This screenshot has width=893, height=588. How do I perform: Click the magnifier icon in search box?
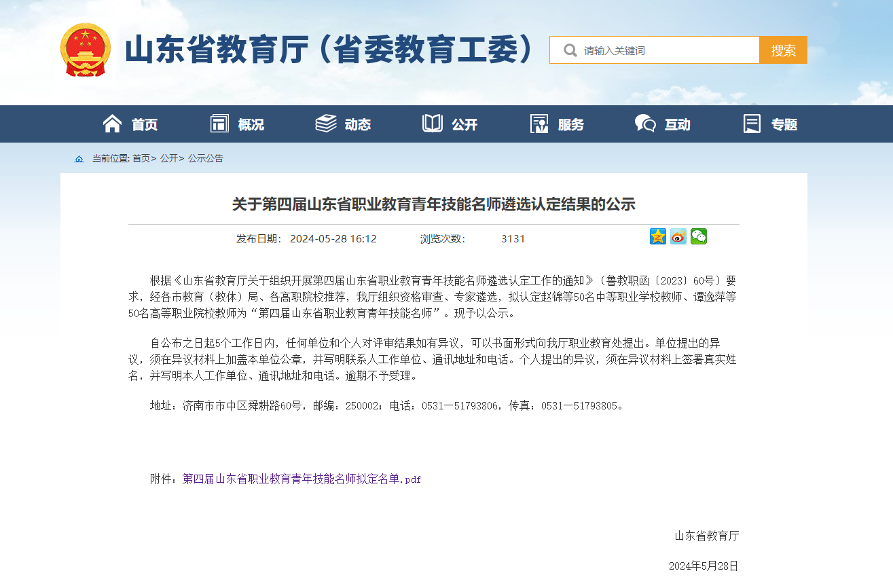(x=570, y=50)
